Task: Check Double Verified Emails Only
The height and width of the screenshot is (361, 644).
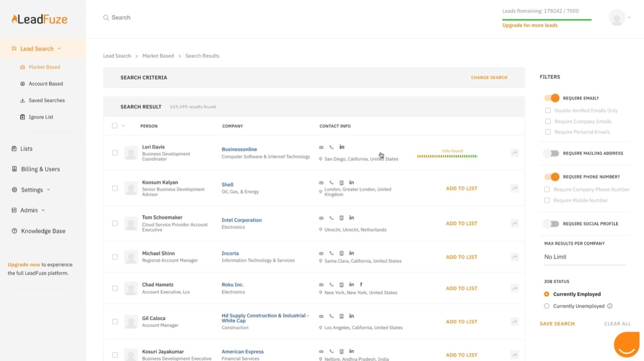Action: click(x=548, y=111)
